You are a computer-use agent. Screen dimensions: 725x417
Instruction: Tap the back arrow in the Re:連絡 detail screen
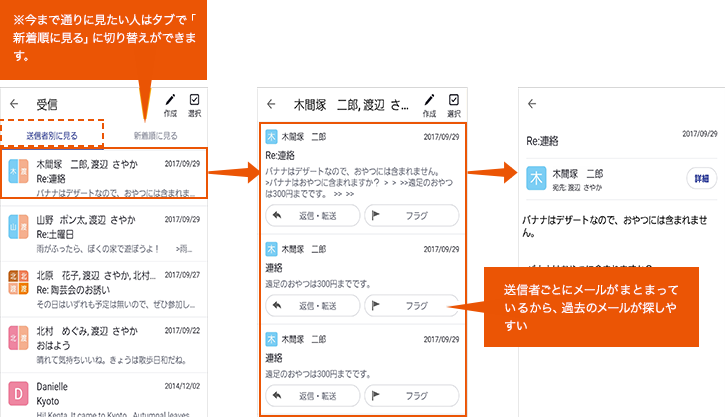[x=533, y=103]
